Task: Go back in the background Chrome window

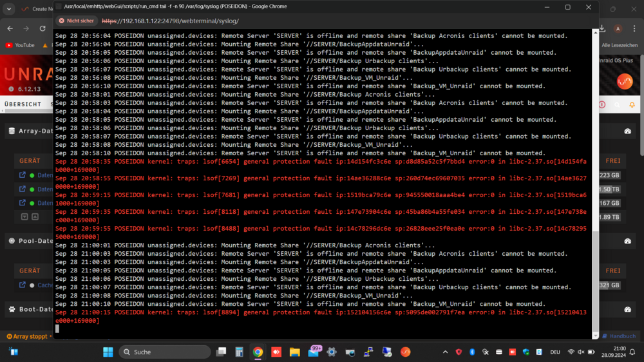Action: tap(10, 28)
